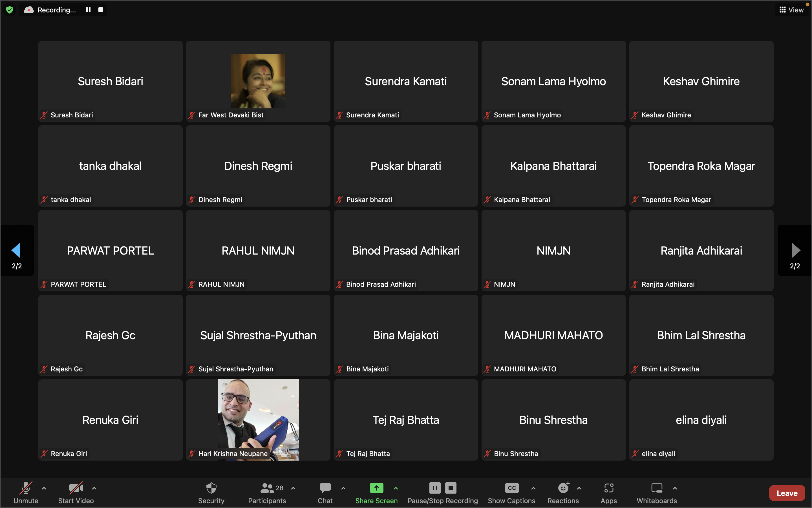The width and height of the screenshot is (812, 508).
Task: Click muted mic icon beside MADHURI MAHATO
Action: 487,369
